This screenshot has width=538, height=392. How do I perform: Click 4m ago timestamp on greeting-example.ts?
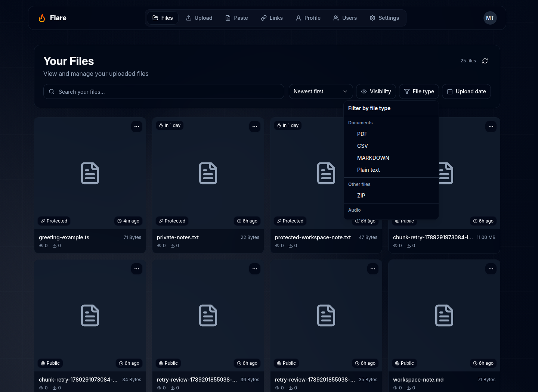128,221
